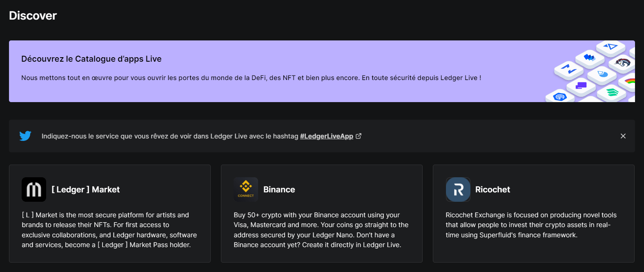Open the [Ledger] Market card
This screenshot has height=272, width=644.
pos(109,213)
